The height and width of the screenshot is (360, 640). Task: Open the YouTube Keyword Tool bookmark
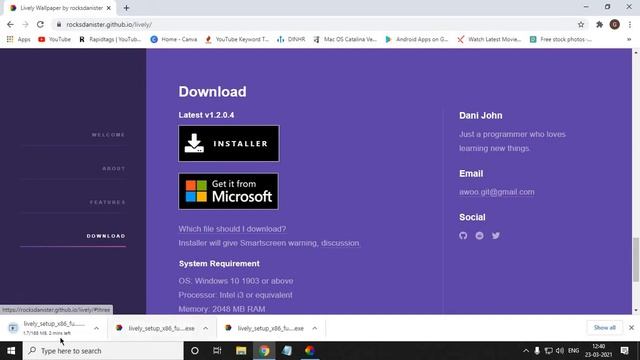click(237, 39)
